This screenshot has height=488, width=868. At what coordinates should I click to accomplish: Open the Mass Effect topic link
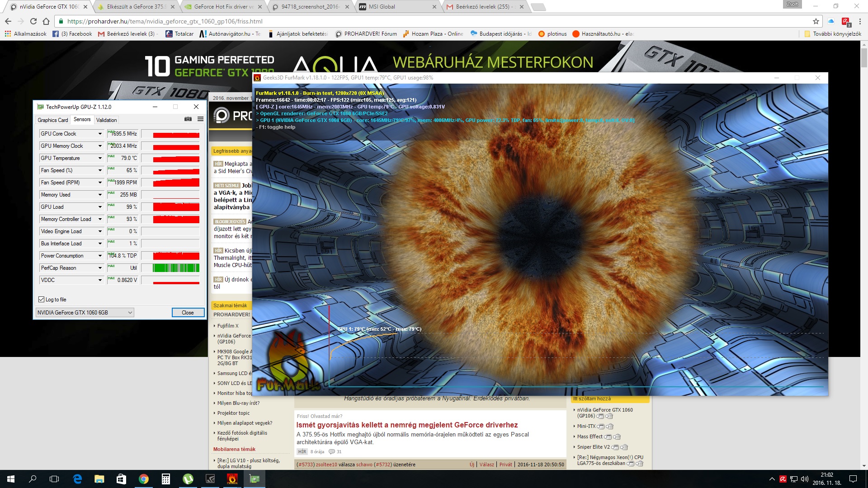[x=590, y=436]
